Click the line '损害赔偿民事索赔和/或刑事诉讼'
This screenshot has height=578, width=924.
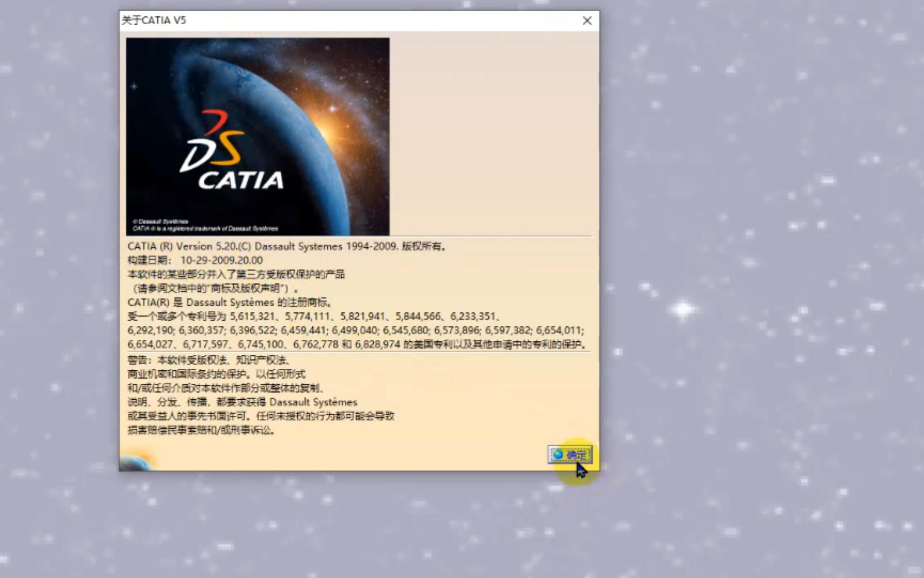tap(202, 430)
